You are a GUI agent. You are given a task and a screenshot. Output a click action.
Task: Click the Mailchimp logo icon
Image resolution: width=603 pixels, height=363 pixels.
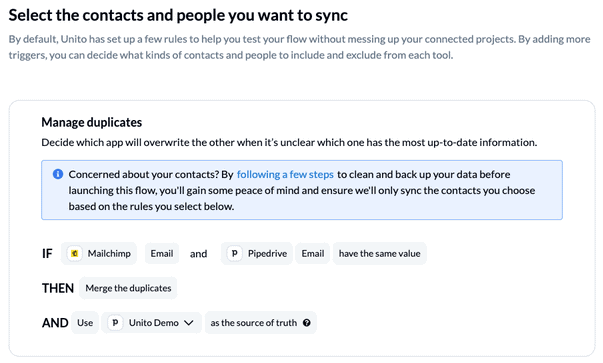pos(75,254)
